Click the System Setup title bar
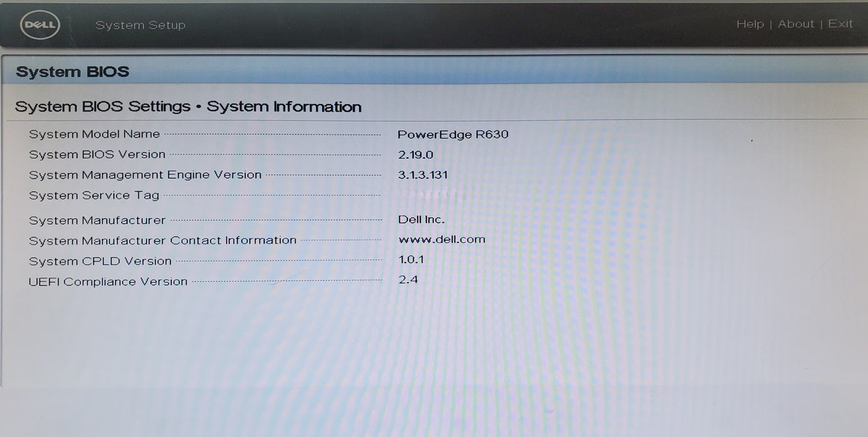The height and width of the screenshot is (437, 868). pos(141,25)
